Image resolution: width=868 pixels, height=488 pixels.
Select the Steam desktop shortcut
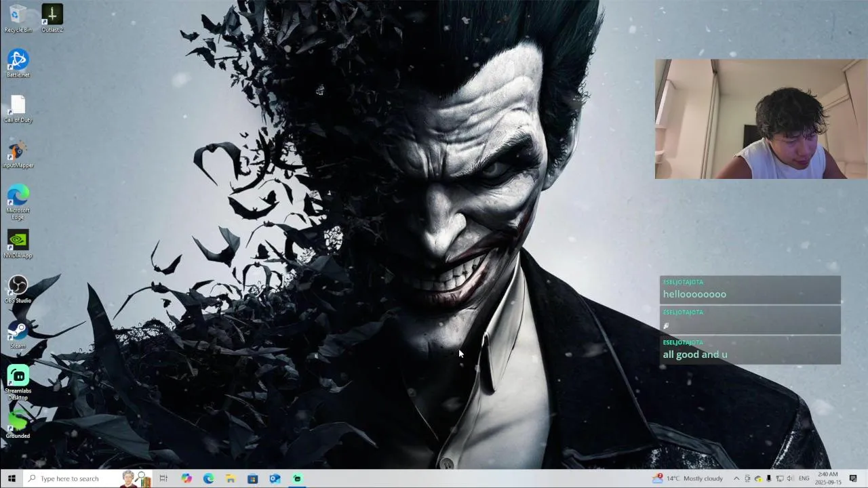(x=18, y=335)
